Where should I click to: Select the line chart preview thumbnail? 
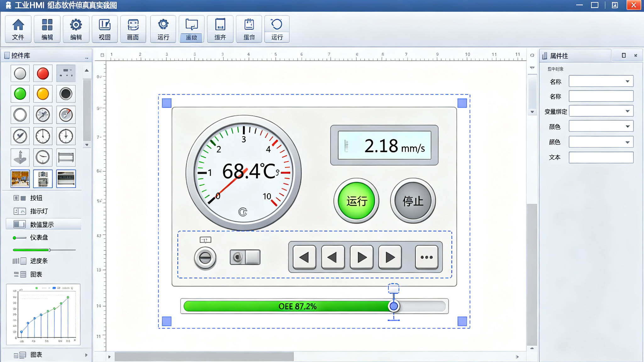[43, 315]
